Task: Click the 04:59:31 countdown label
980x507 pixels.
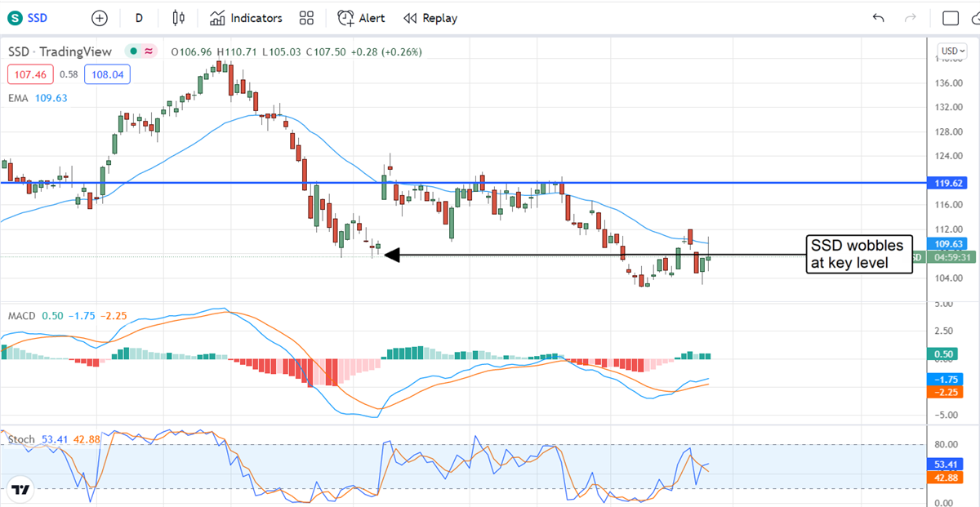Action: coord(951,256)
